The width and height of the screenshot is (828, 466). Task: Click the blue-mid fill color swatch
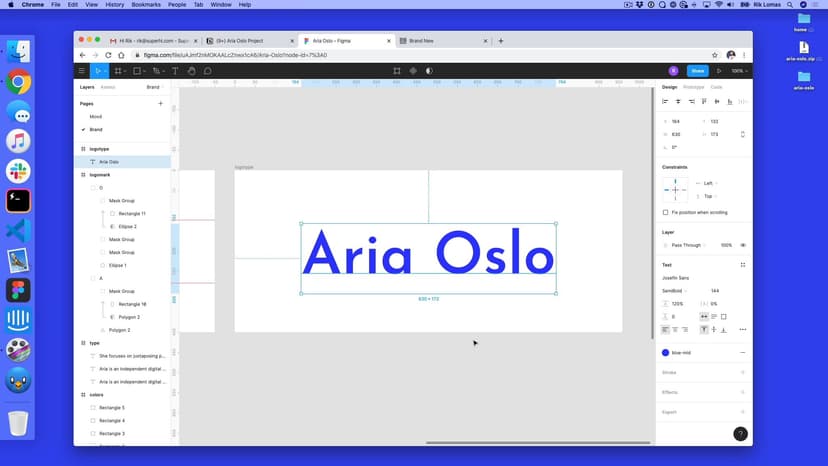[x=666, y=352]
